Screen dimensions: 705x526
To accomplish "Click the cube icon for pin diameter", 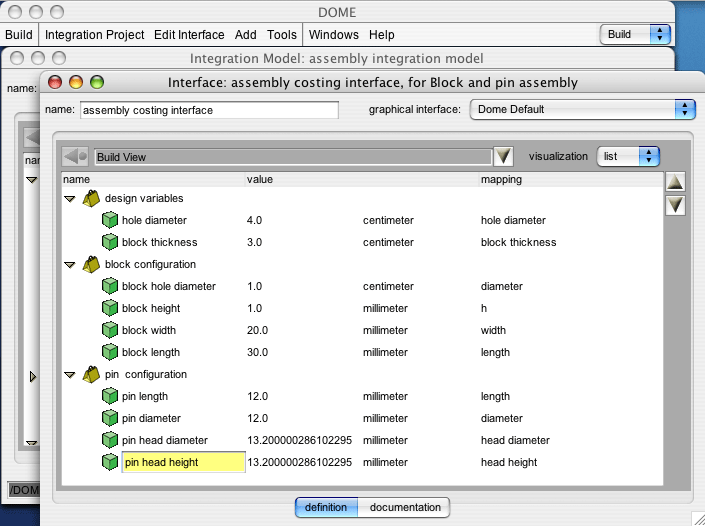I will tap(110, 419).
